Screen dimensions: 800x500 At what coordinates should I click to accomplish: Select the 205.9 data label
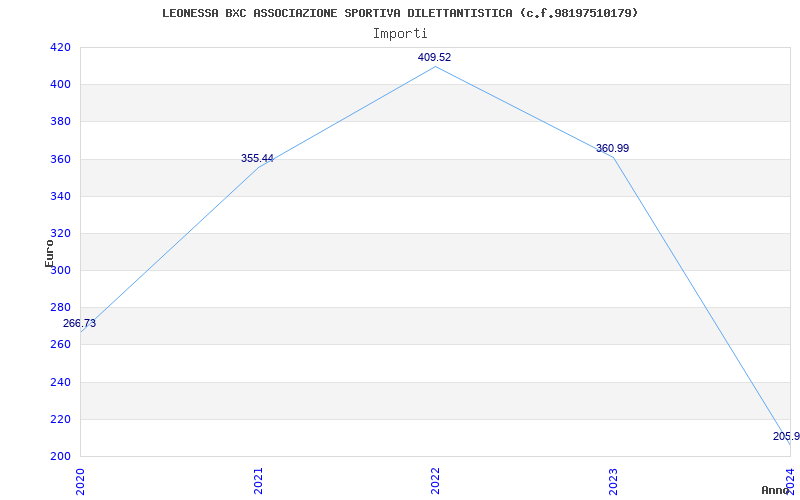click(x=786, y=437)
